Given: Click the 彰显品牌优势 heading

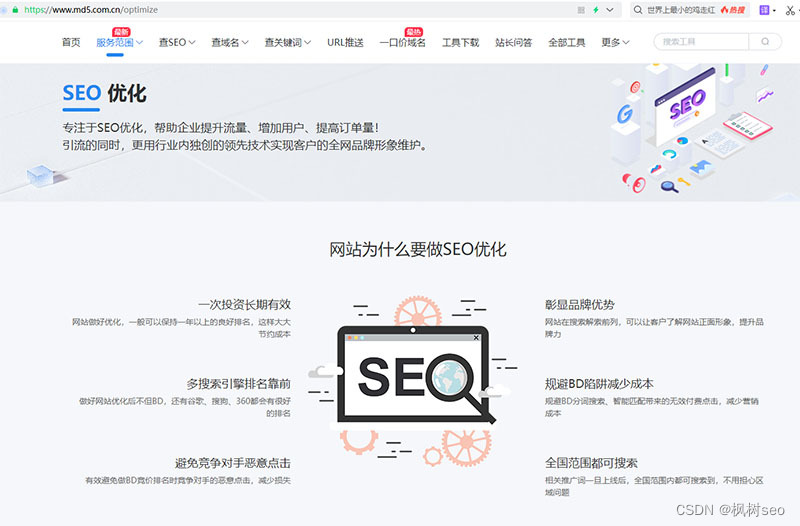Looking at the screenshot, I should click(580, 305).
